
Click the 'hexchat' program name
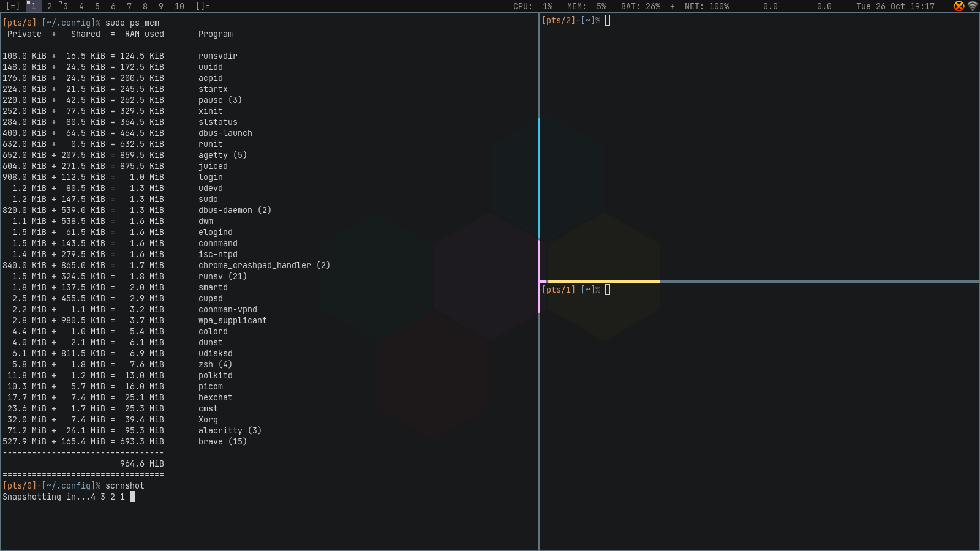[216, 398]
